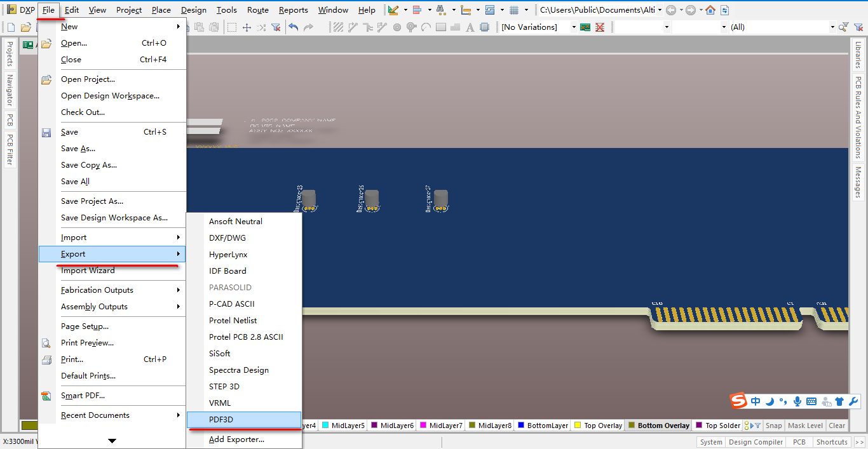The image size is (868, 449).
Task: Click the filter magnifier icon at far right
Action: [843, 27]
